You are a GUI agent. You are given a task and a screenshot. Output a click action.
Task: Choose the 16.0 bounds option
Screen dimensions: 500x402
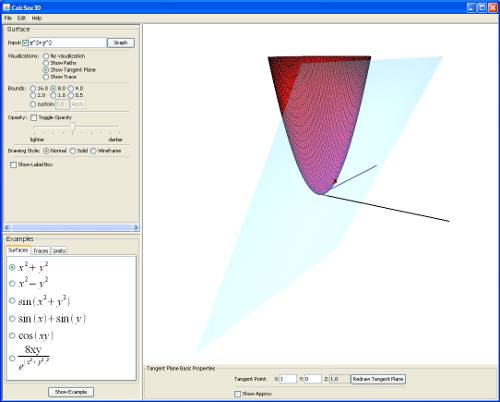pyautogui.click(x=33, y=88)
